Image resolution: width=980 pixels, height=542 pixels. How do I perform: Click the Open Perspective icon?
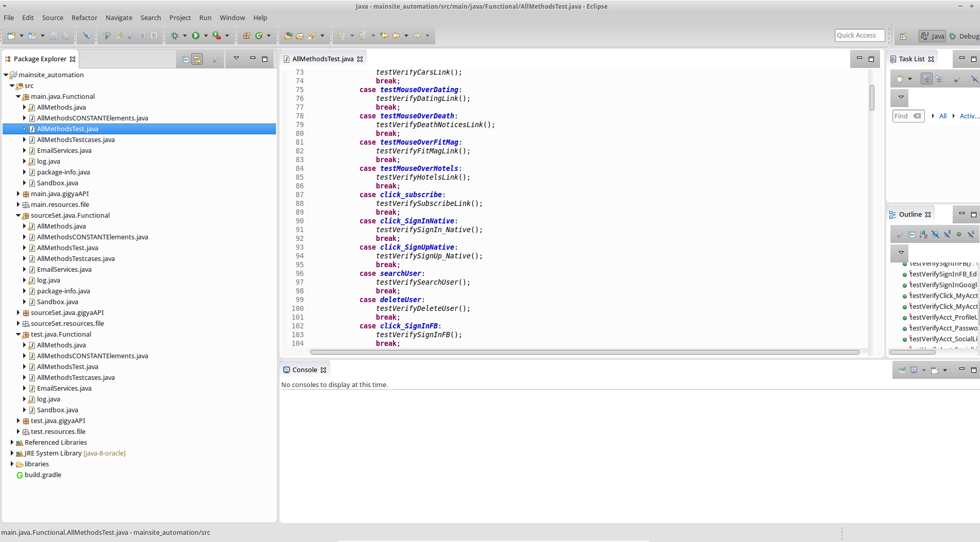point(903,36)
